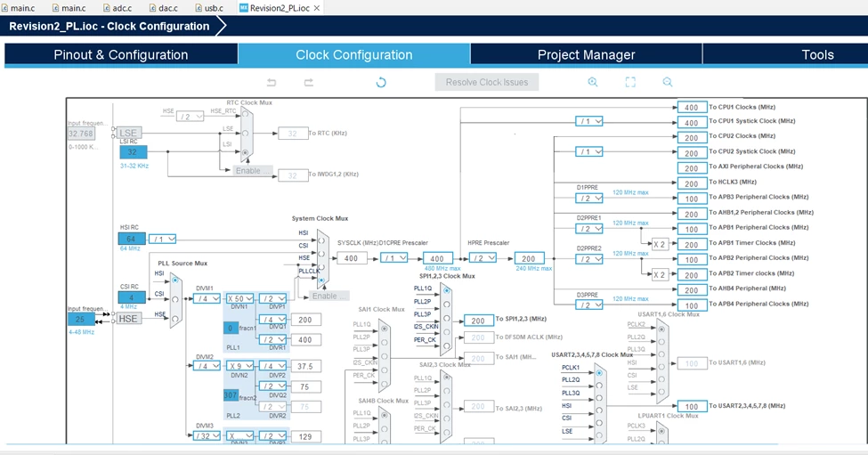Open the D2PPRE2 /2 dropdown
Image resolution: width=868 pixels, height=455 pixels.
[x=589, y=259]
